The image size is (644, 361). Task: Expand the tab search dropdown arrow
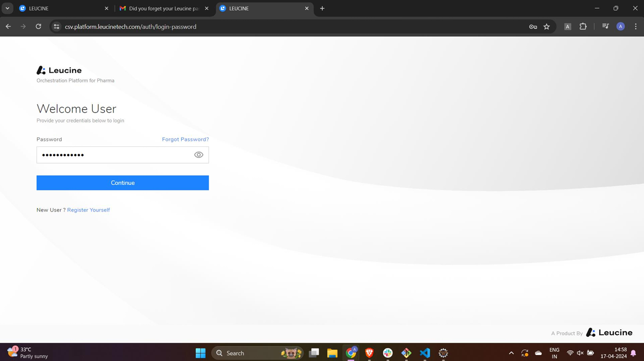pyautogui.click(x=7, y=9)
